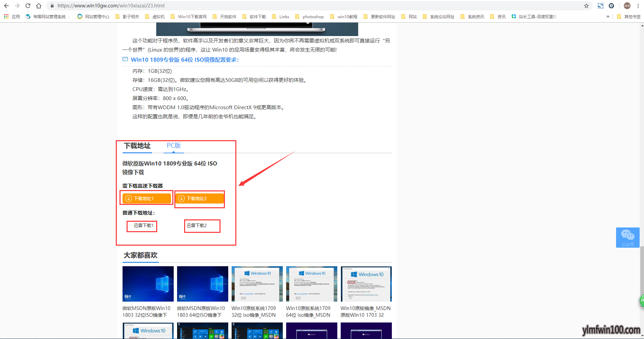The height and width of the screenshot is (339, 644).
Task: Click the icon before the 配置要求 heading
Action: tap(125, 59)
